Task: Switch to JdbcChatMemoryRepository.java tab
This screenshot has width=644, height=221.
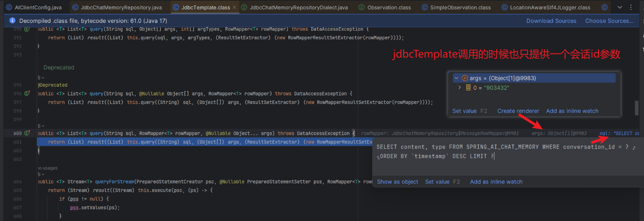Action: 116,7
